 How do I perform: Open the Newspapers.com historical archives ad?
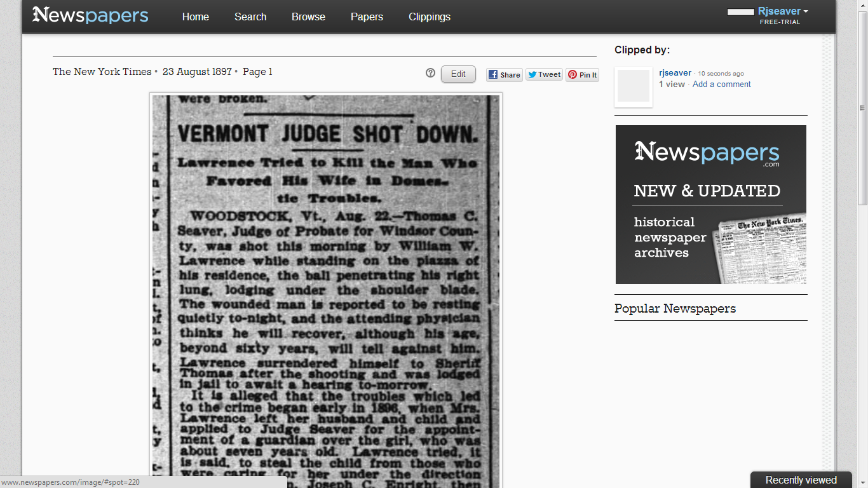(711, 205)
